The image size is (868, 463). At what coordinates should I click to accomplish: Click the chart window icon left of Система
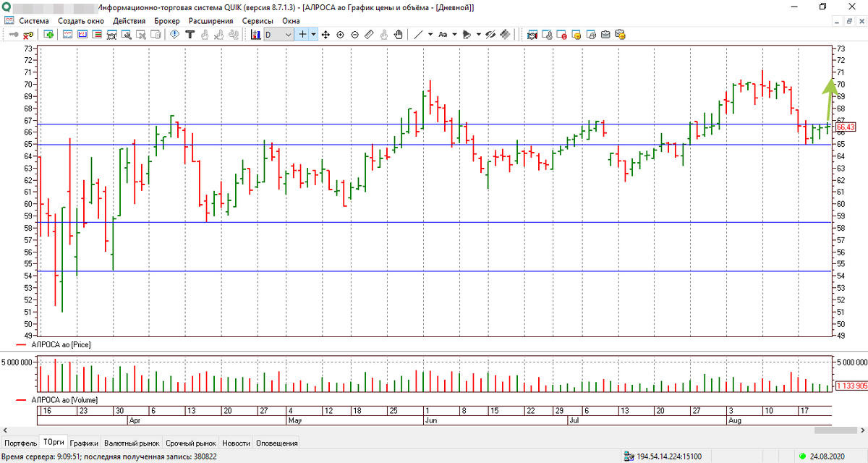pos(9,21)
